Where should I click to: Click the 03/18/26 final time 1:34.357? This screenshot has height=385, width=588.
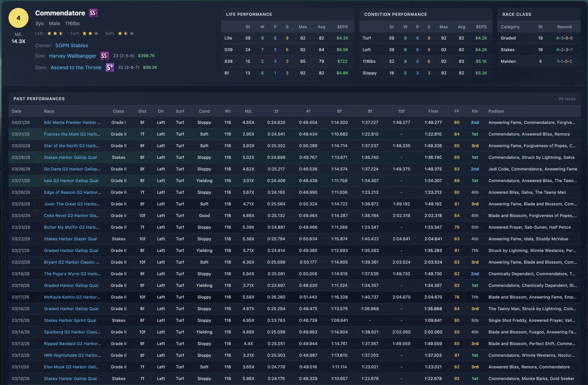coord(433,286)
